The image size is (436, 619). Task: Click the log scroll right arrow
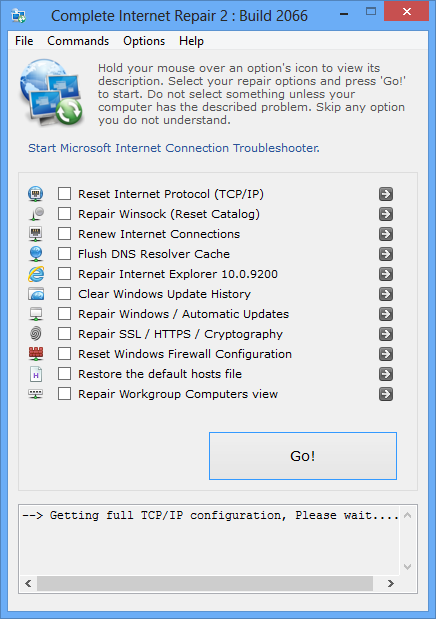tap(391, 583)
